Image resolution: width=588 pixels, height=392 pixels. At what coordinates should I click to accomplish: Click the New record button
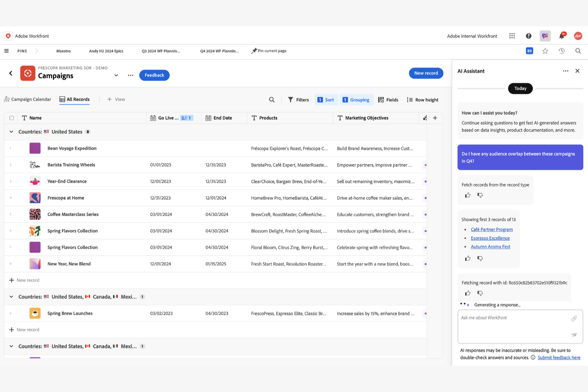pyautogui.click(x=426, y=73)
